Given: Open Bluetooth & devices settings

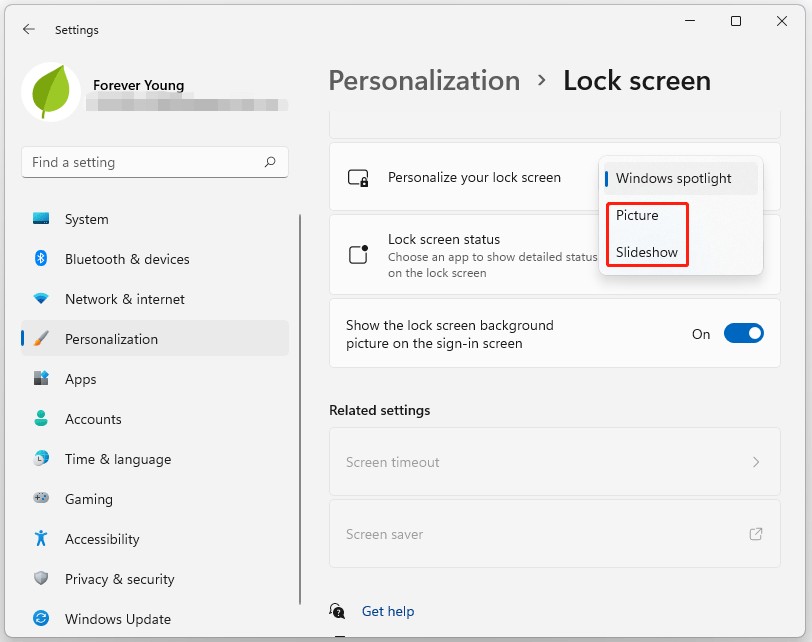Looking at the screenshot, I should 155,259.
